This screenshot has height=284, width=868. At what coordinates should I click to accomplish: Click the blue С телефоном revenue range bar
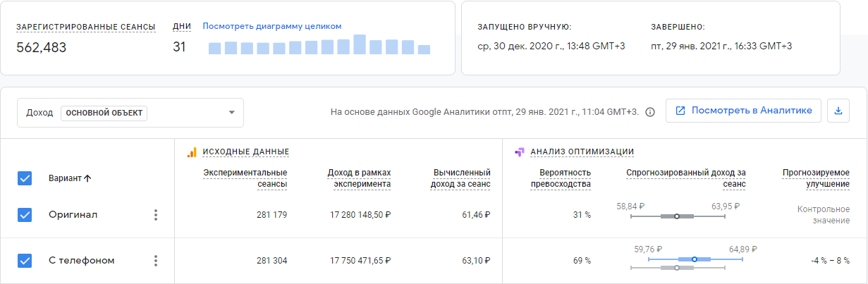coord(695,259)
